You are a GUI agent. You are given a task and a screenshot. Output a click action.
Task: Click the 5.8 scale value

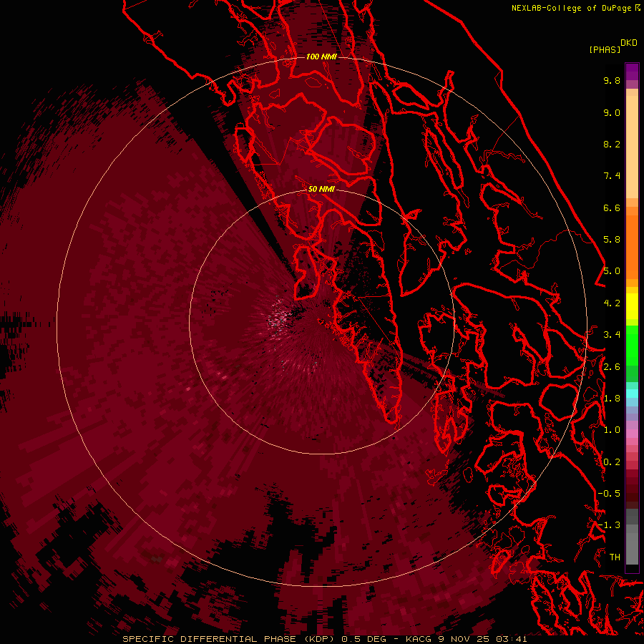click(x=612, y=240)
